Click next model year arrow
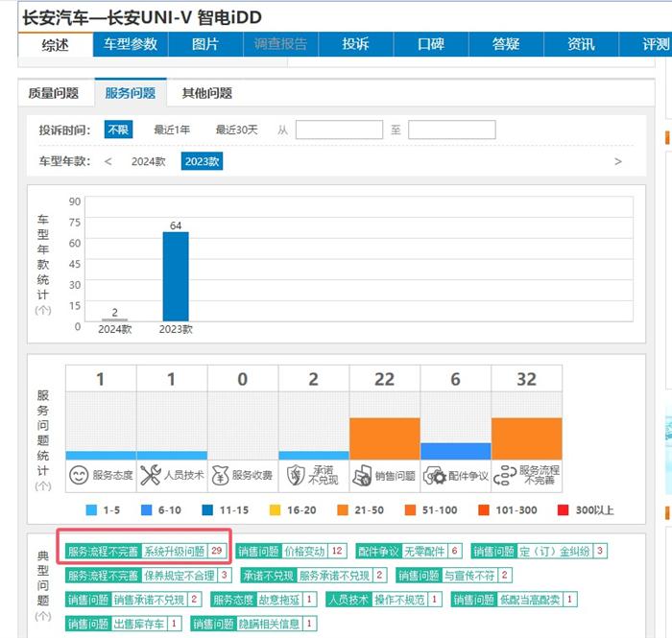The image size is (672, 638). point(617,161)
